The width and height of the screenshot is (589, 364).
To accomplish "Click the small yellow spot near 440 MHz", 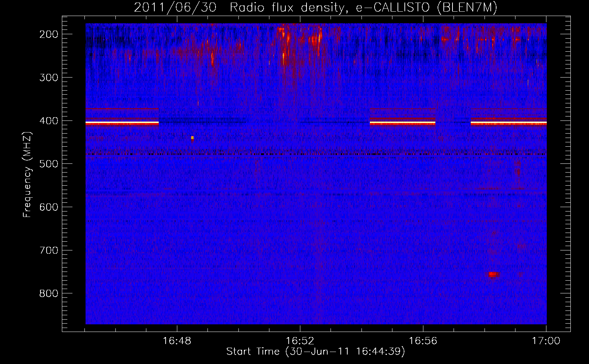I will [x=192, y=138].
